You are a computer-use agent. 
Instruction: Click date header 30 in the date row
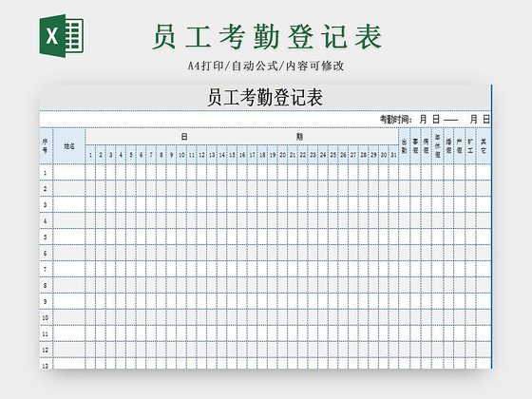tap(384, 155)
